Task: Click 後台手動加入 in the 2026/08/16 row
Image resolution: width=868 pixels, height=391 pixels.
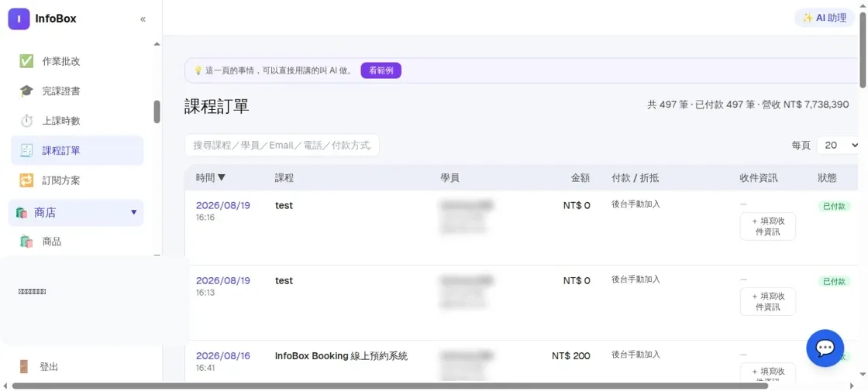Action: (x=635, y=355)
